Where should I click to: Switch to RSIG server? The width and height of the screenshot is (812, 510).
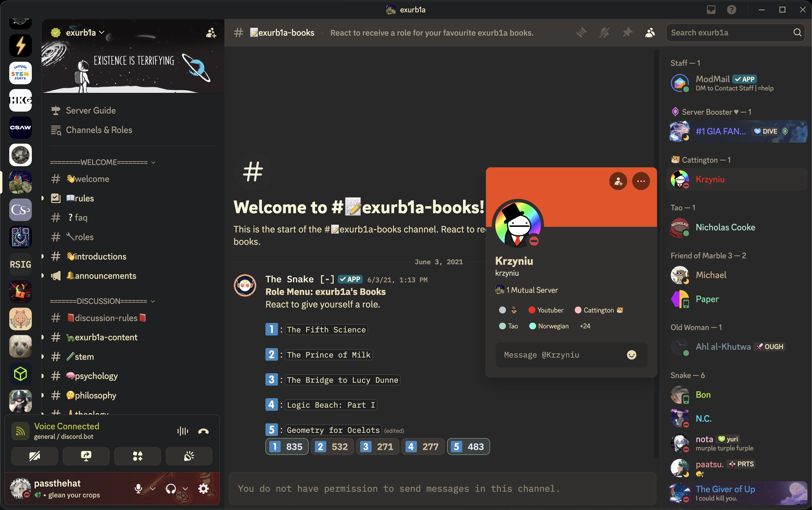(21, 264)
